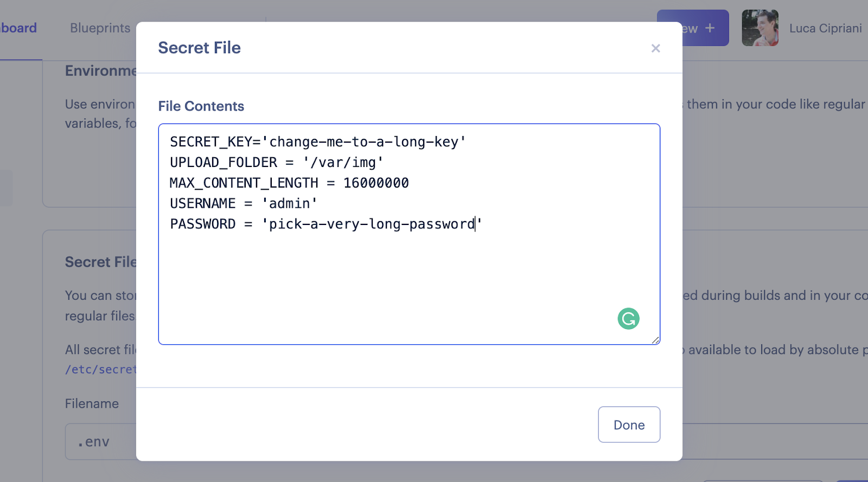Screen dimensions: 868x482
Task: Click the Secret File dialog title
Action: pos(199,48)
